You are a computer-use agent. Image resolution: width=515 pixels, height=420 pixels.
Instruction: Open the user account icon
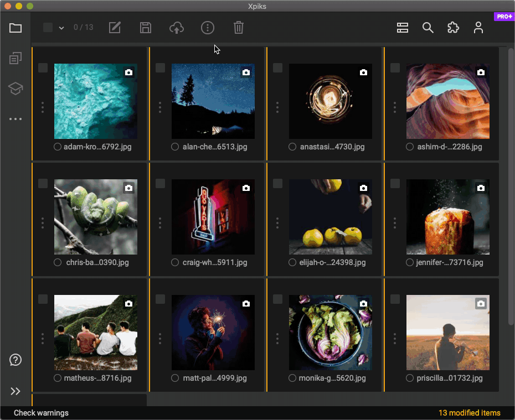point(478,28)
